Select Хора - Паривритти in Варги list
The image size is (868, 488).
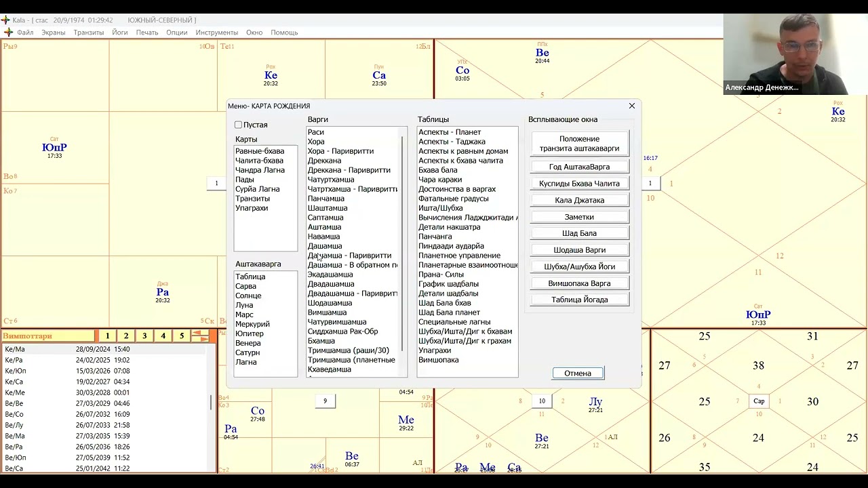click(x=340, y=151)
